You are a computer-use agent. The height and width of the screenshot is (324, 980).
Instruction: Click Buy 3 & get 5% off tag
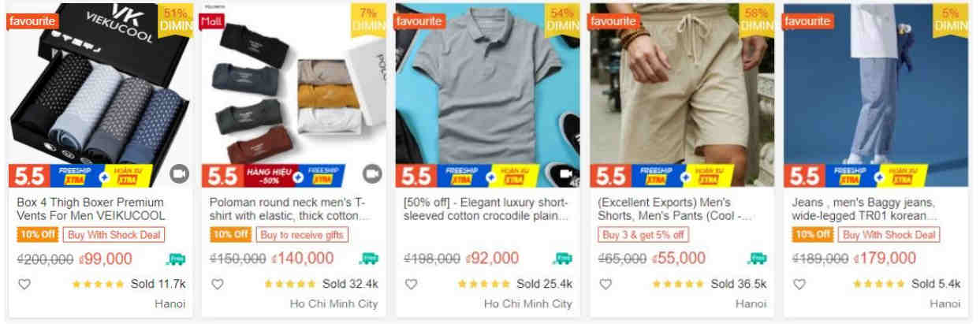tap(643, 235)
